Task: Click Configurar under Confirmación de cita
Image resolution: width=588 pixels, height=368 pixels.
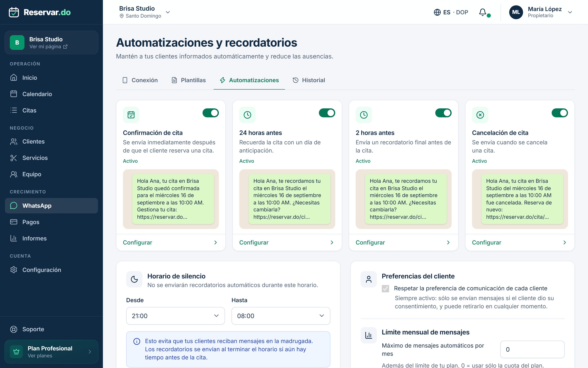Action: [x=171, y=242]
